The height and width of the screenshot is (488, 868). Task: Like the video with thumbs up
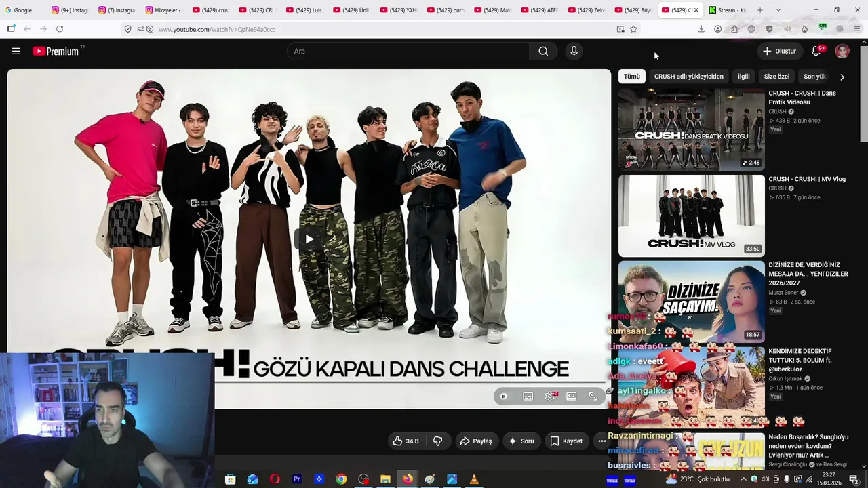(406, 441)
